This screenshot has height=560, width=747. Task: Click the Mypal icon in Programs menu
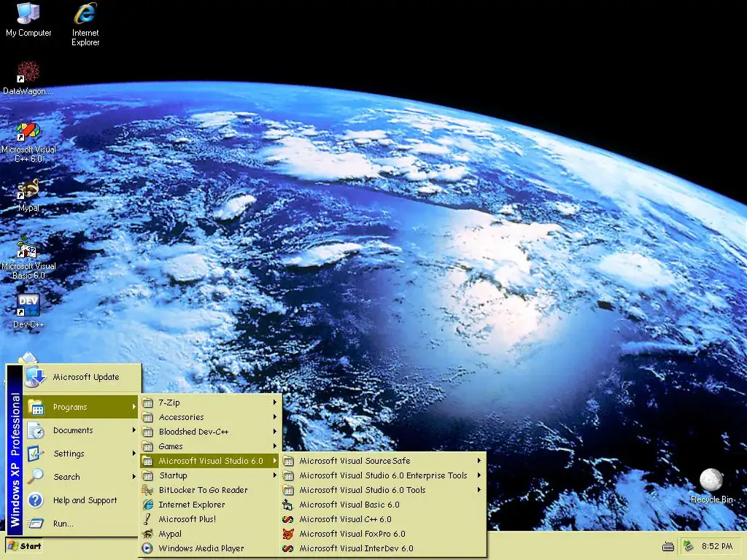click(x=147, y=534)
